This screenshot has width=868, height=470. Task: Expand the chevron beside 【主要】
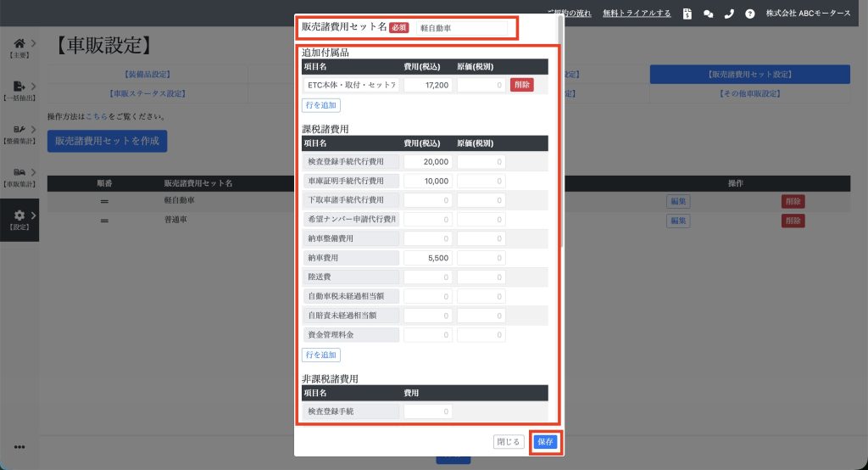tap(33, 42)
